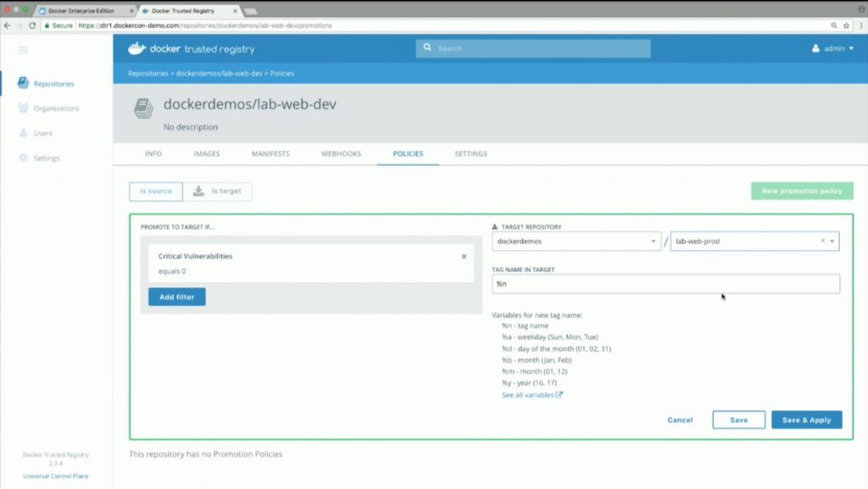Switch to the SETTINGS tab

point(470,153)
